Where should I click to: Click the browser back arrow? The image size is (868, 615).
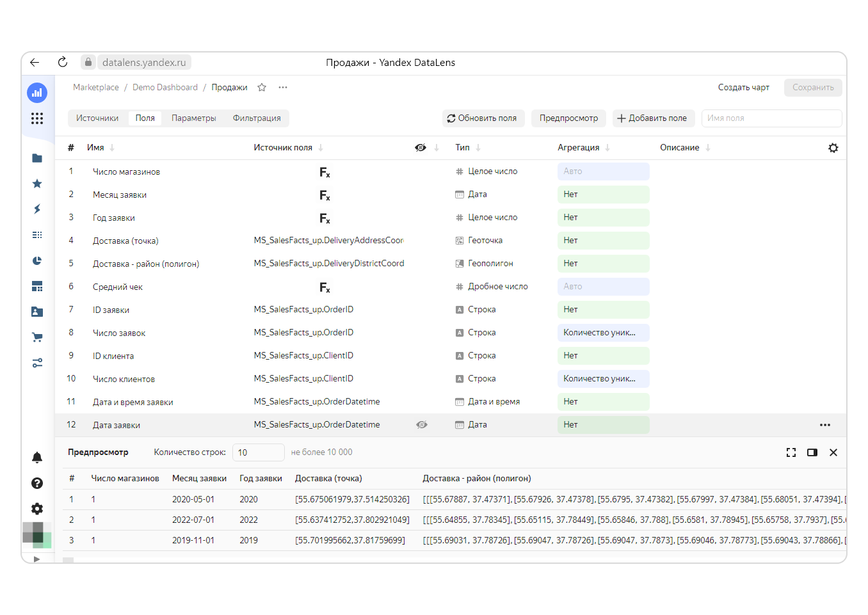(x=35, y=62)
